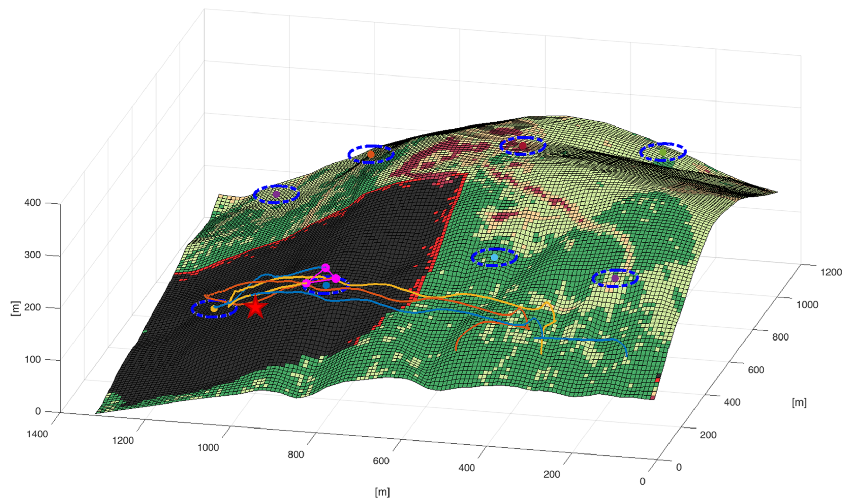Click the dark red dot in maroon area
This screenshot has width=852, height=504.
tap(523, 146)
